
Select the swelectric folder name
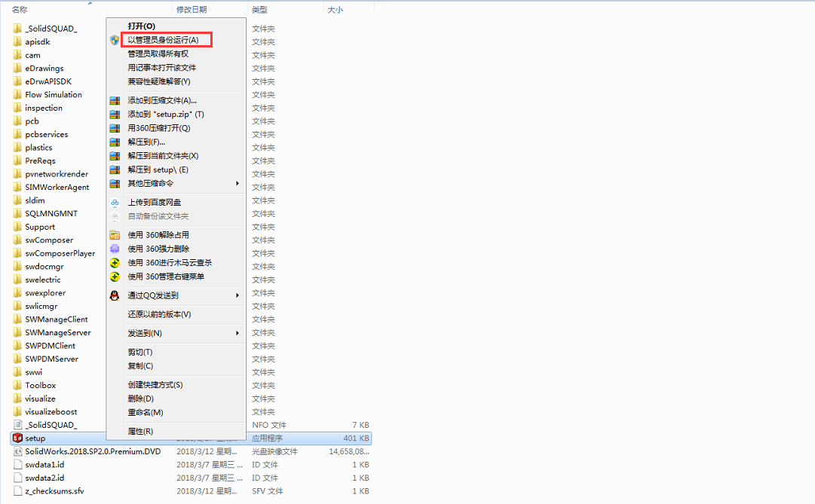[43, 279]
